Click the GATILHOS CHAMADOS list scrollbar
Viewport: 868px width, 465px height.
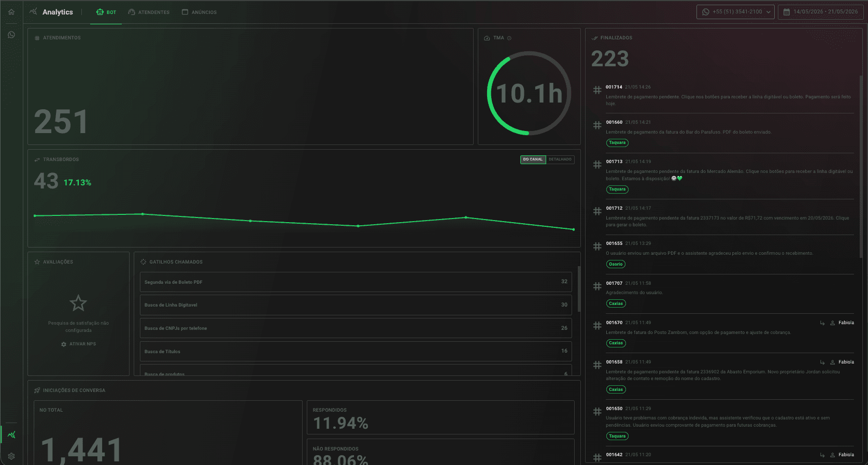[x=579, y=289]
